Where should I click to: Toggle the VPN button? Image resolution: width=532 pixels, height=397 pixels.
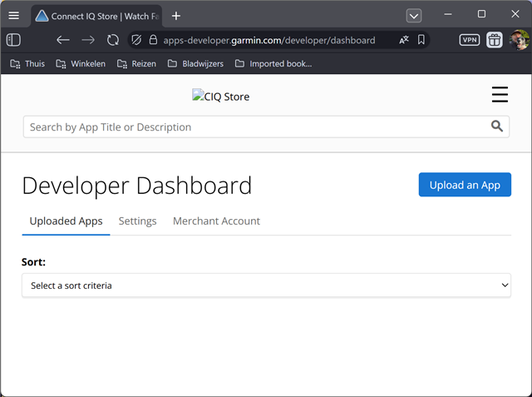(x=470, y=39)
